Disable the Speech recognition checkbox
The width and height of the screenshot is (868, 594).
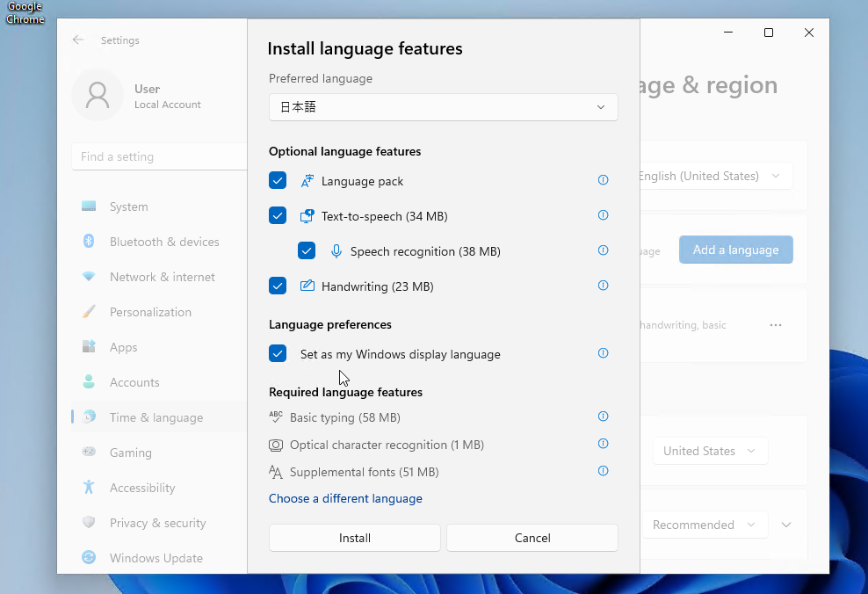pos(307,251)
